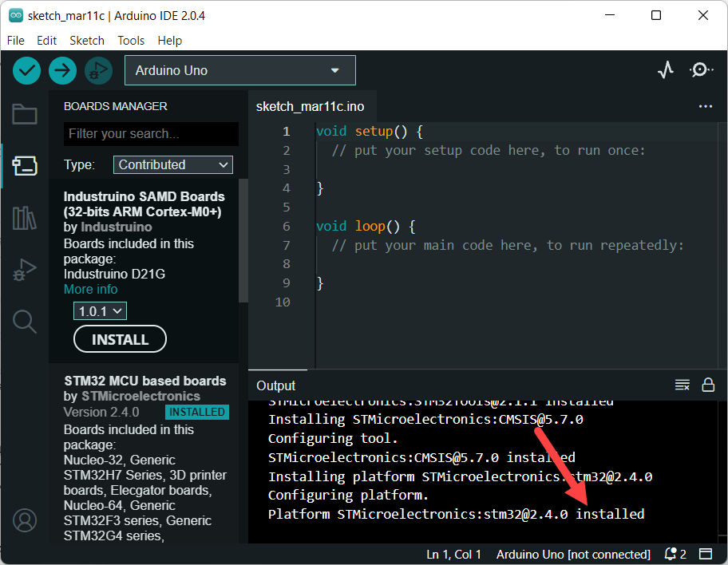Open the Sketchbook folder panel
Image resolution: width=728 pixels, height=565 pixels.
click(x=25, y=114)
